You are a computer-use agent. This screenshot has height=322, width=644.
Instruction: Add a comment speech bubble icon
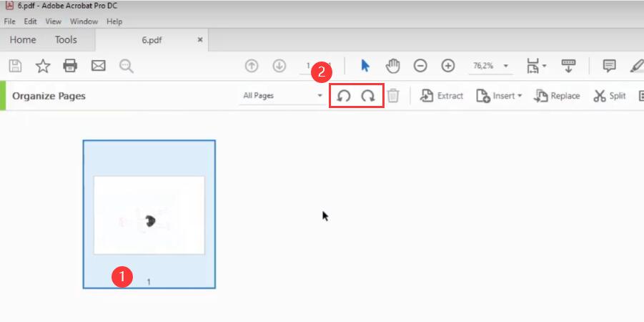tap(609, 66)
